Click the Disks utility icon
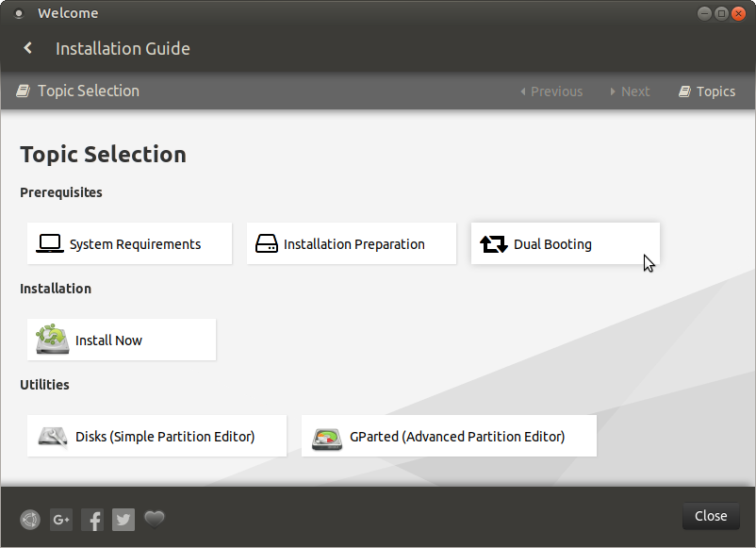This screenshot has height=548, width=756. [x=53, y=437]
